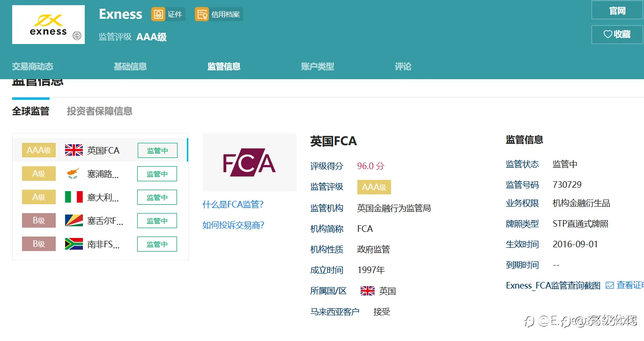Click the image icon beside 查看证
The height and width of the screenshot is (341, 644).
pos(610,285)
